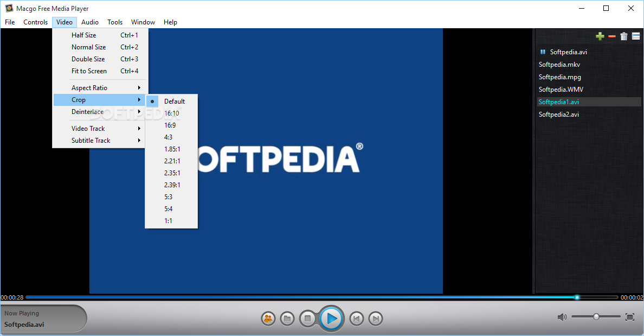The height and width of the screenshot is (336, 644).
Task: Click the playback seek bar handle
Action: (x=577, y=297)
